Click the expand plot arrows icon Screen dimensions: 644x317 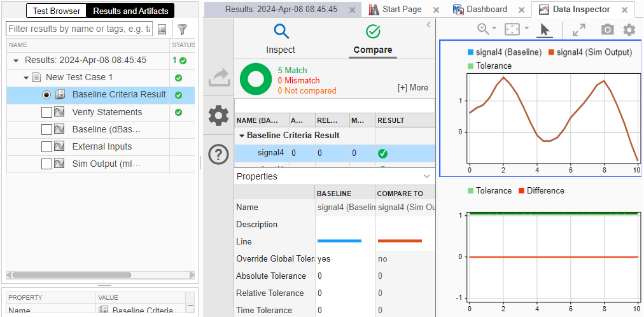tap(578, 30)
